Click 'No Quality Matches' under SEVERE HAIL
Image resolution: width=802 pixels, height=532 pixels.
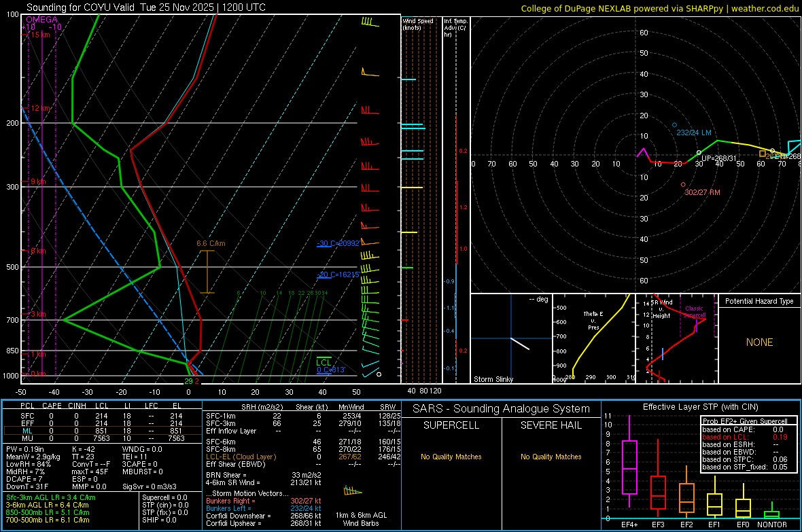coord(551,457)
